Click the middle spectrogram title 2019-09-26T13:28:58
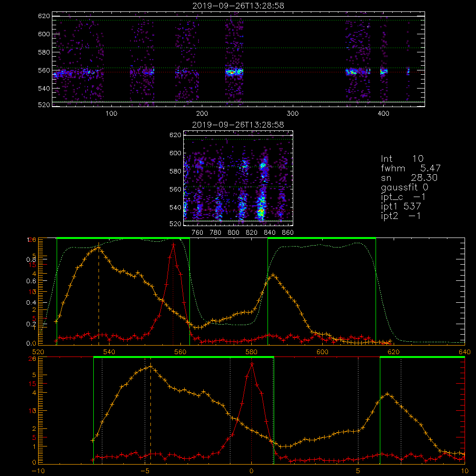The height and width of the screenshot is (476, 476). point(238,125)
